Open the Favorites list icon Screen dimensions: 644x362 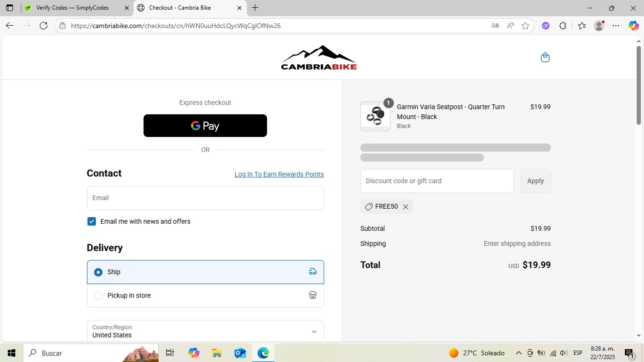coord(582,26)
